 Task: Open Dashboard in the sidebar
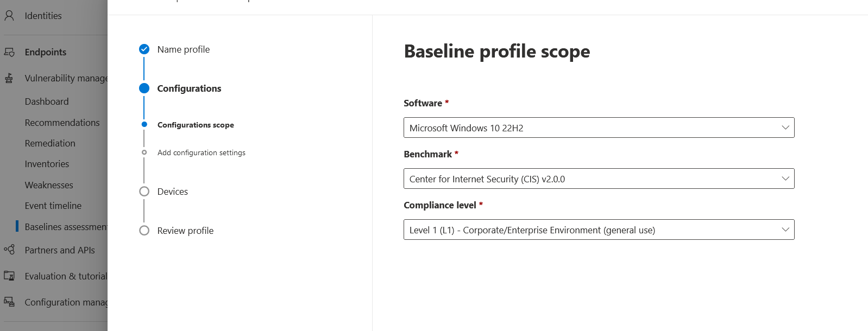47,101
